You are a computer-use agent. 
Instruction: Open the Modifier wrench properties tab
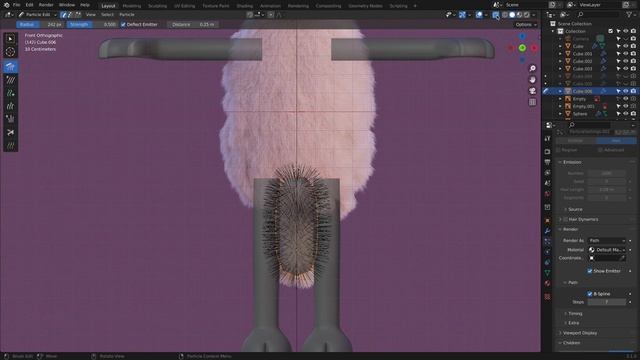[x=547, y=231]
